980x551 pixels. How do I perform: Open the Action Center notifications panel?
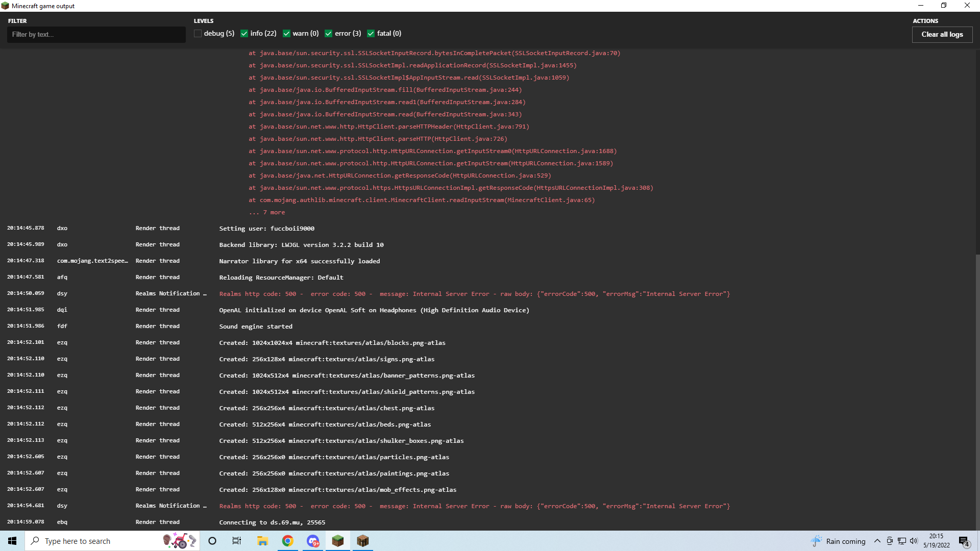coord(965,541)
